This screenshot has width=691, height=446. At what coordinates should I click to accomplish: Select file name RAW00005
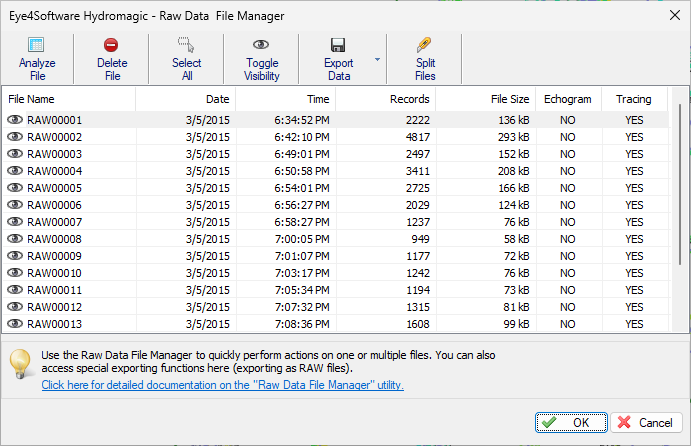coord(55,188)
